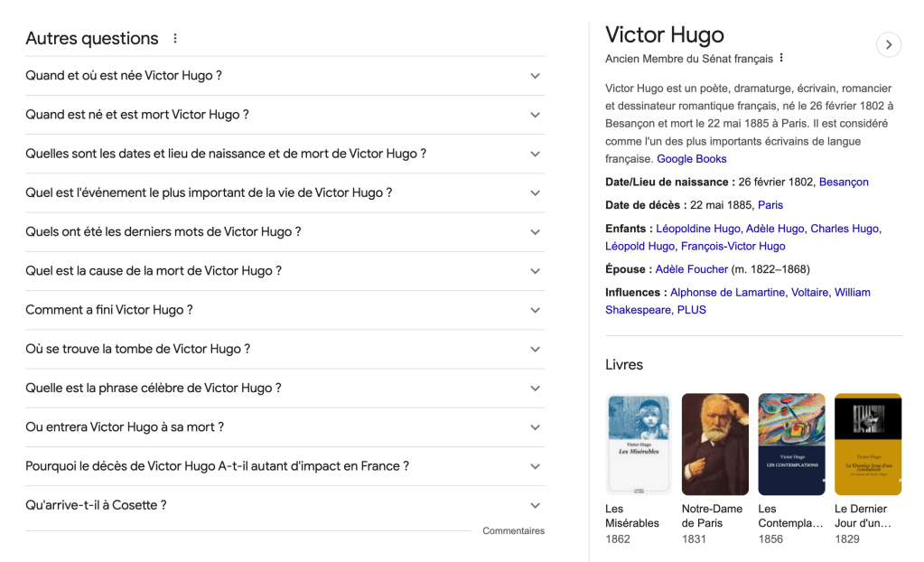Viewport: 924px width, 562px height.
Task: Open the Les Misérables book cover
Action: (638, 445)
